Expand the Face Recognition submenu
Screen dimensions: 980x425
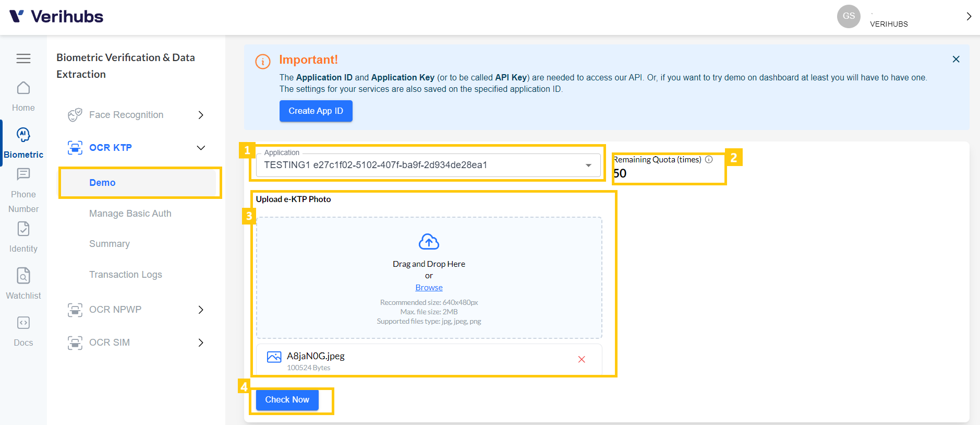[x=201, y=115]
